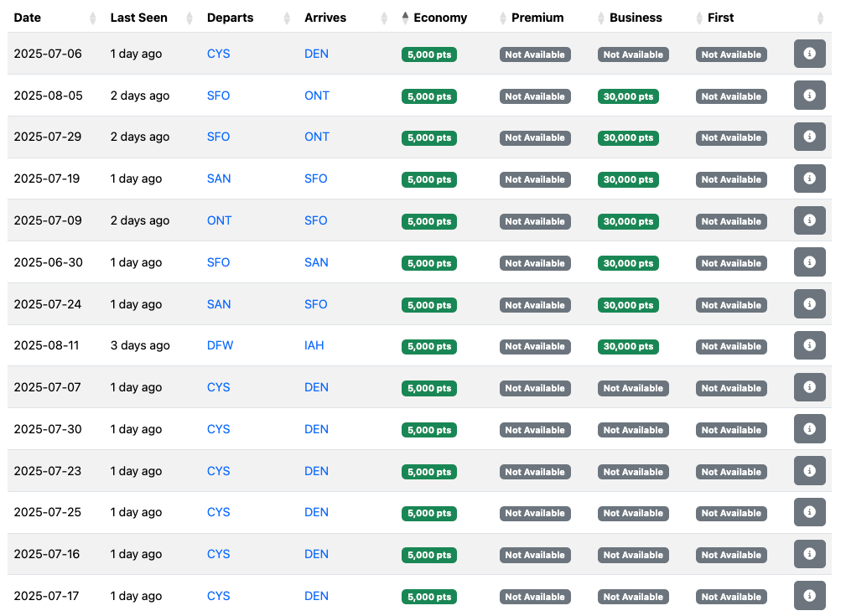Sort table by Business column
Viewport: 846px width, 616px height.
(636, 18)
